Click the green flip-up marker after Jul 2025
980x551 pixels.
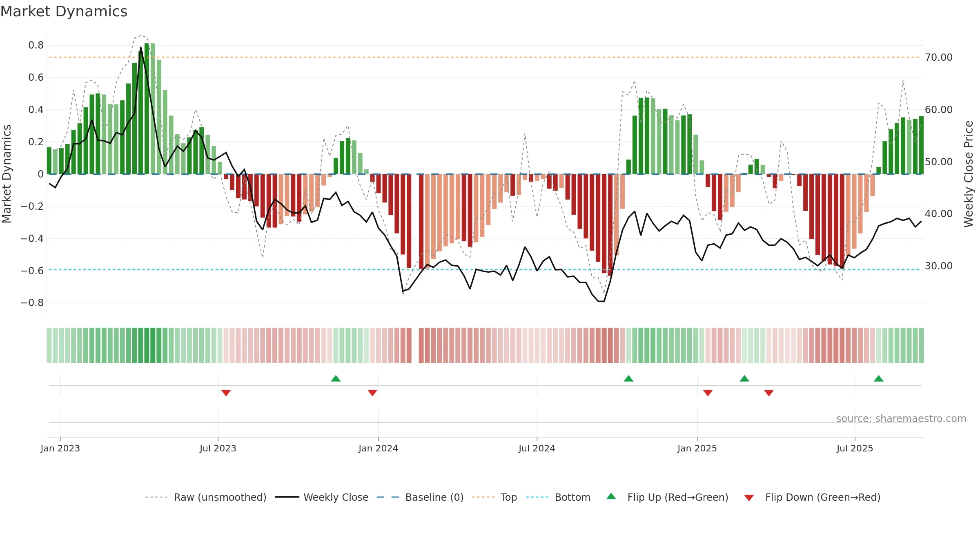879,378
